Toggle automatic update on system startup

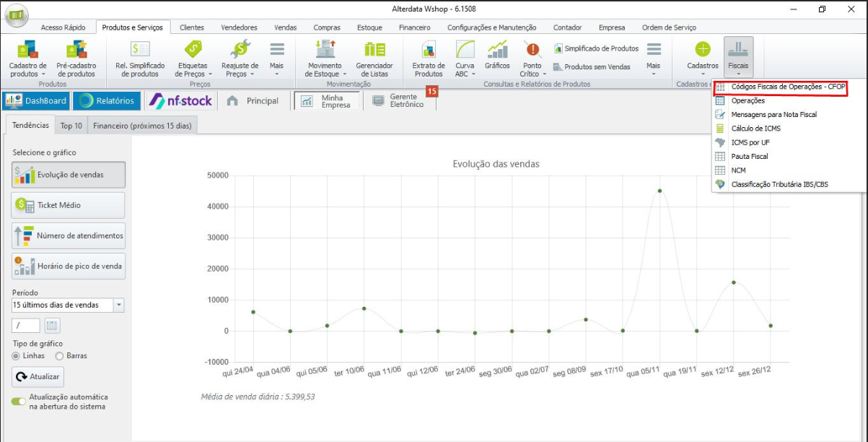coord(18,402)
